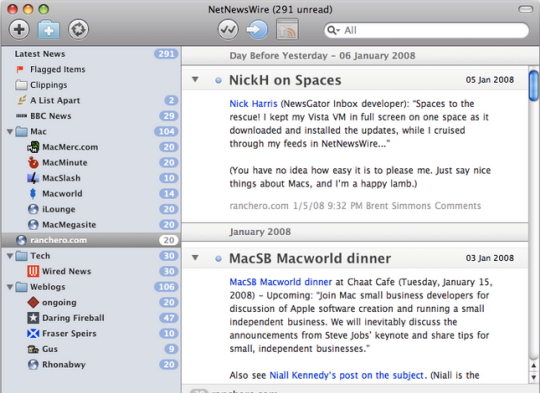Click the Next Unread arrow icon
This screenshot has width=540, height=393.
(257, 29)
